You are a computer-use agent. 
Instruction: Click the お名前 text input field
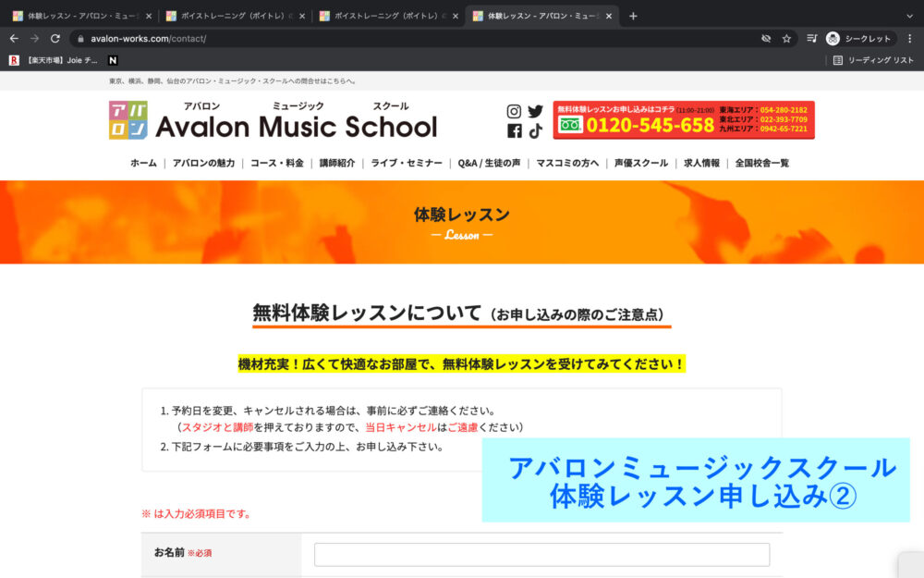pos(541,554)
